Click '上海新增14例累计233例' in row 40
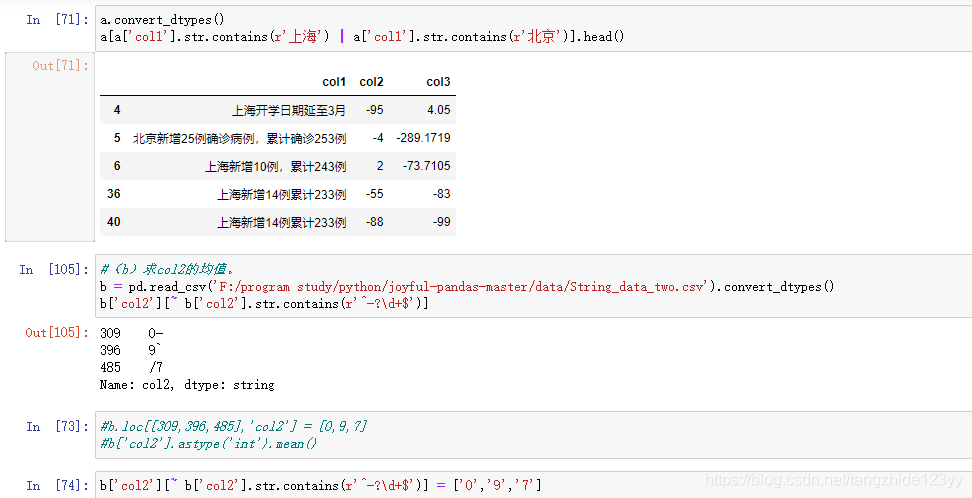Viewport: 972px width, 498px height. [x=281, y=222]
